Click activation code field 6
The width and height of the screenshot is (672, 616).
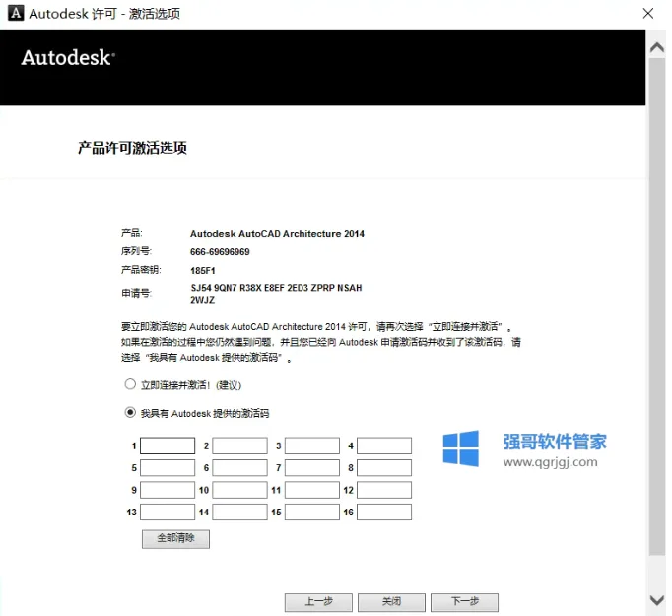pyautogui.click(x=240, y=468)
